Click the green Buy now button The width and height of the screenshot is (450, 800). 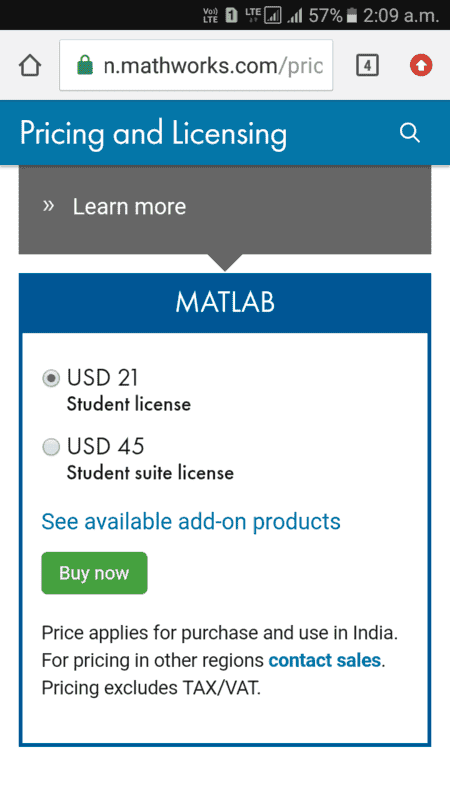[x=94, y=573]
